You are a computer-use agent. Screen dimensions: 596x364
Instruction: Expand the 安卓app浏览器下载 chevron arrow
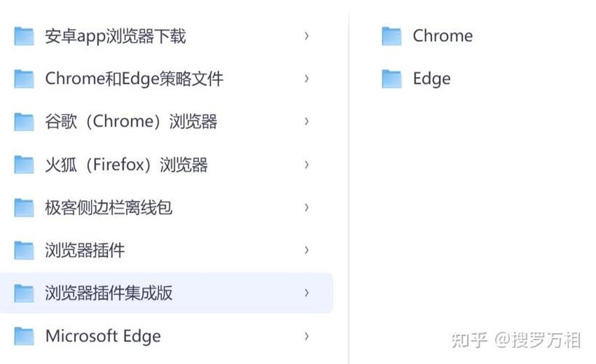pyautogui.click(x=306, y=36)
